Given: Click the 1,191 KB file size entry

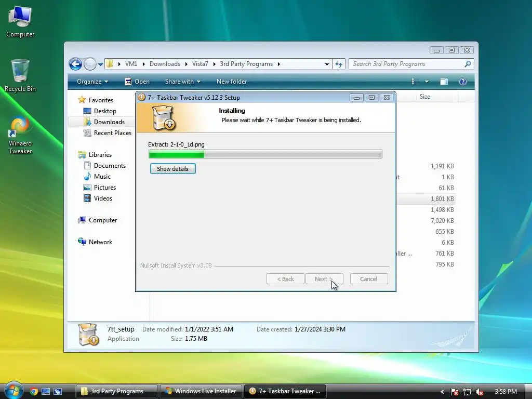Looking at the screenshot, I should (442, 166).
